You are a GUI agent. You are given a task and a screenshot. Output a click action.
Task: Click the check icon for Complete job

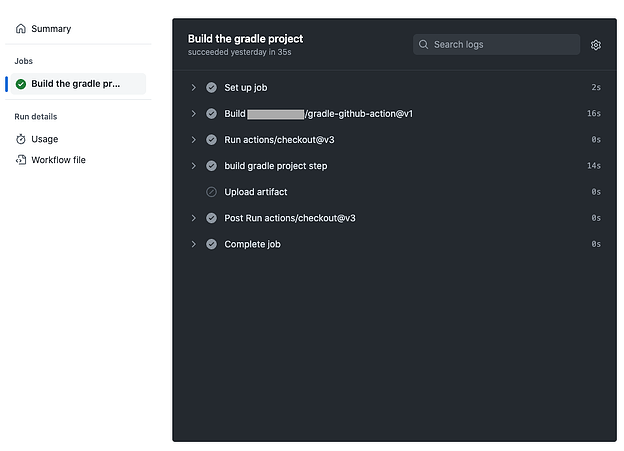coord(211,244)
